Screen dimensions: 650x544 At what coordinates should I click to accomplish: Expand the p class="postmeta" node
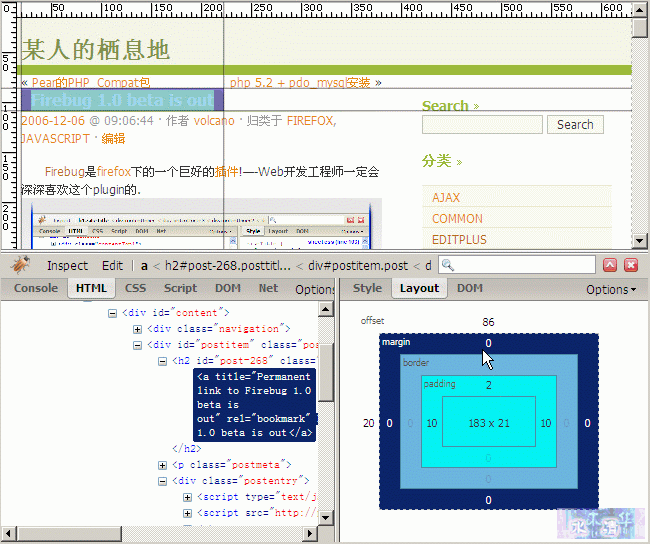162,465
